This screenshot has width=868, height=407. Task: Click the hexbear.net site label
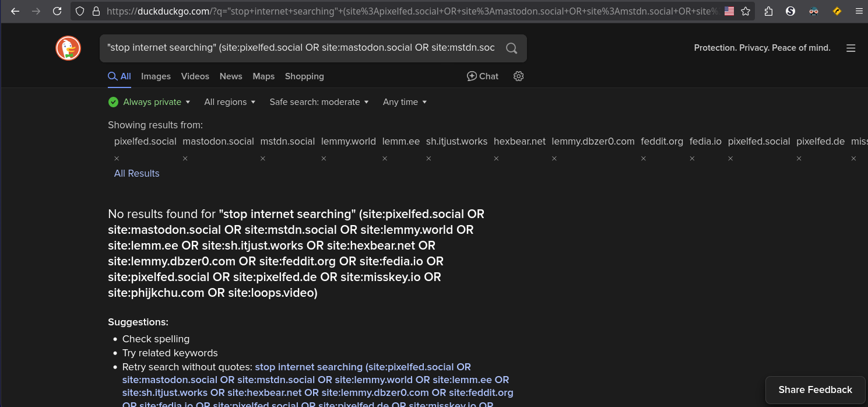(x=519, y=141)
